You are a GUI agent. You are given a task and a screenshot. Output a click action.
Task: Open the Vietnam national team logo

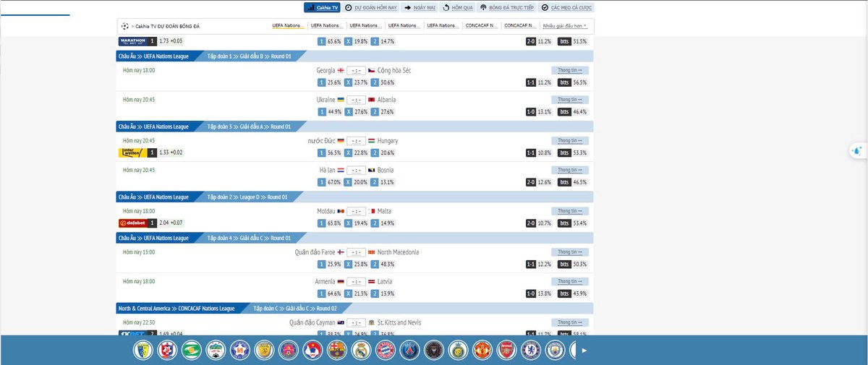[x=313, y=351]
